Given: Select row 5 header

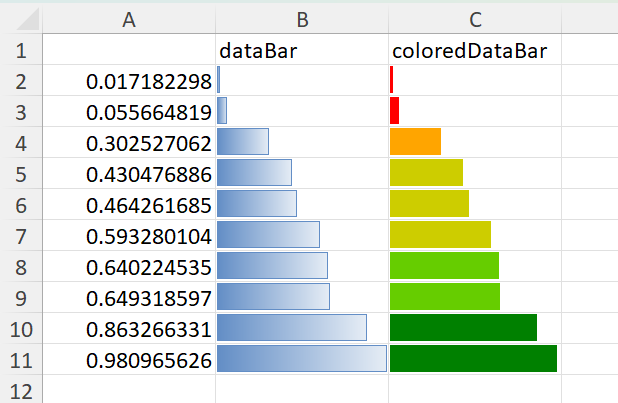Looking at the screenshot, I should (x=21, y=174).
